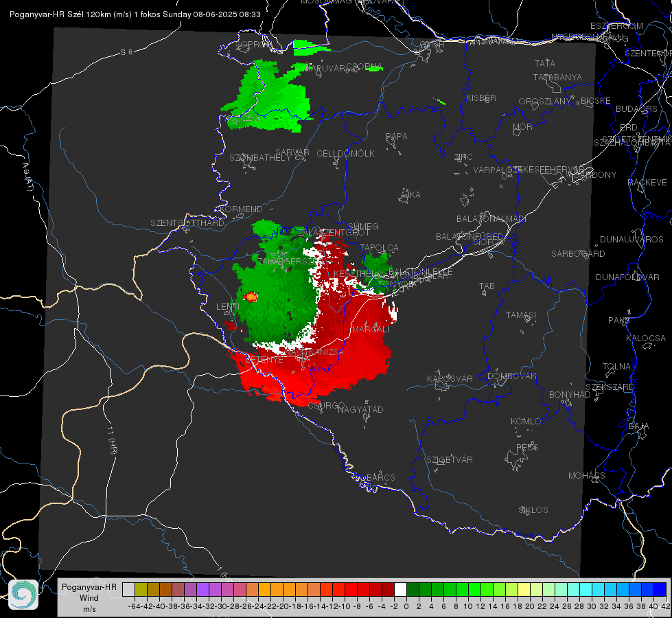Click the AJKA town label
This screenshot has height=618, width=672.
pos(410,195)
